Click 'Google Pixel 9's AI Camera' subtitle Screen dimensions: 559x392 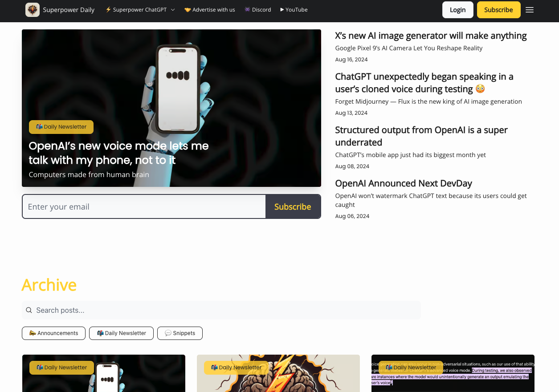click(x=409, y=48)
